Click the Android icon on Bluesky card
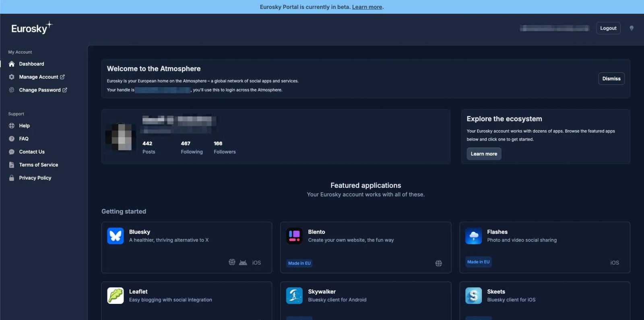The height and width of the screenshot is (320, 644). pyautogui.click(x=243, y=262)
